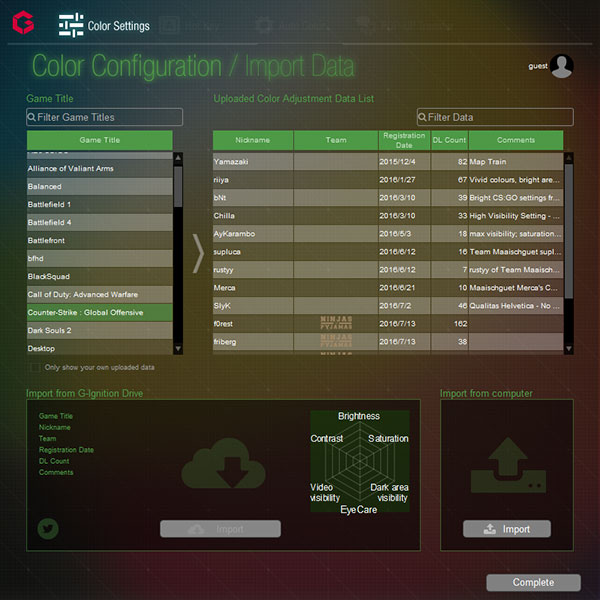Screen dimensions: 600x600
Task: Select Counter-Strike : Global Offensive row
Action: 100,312
